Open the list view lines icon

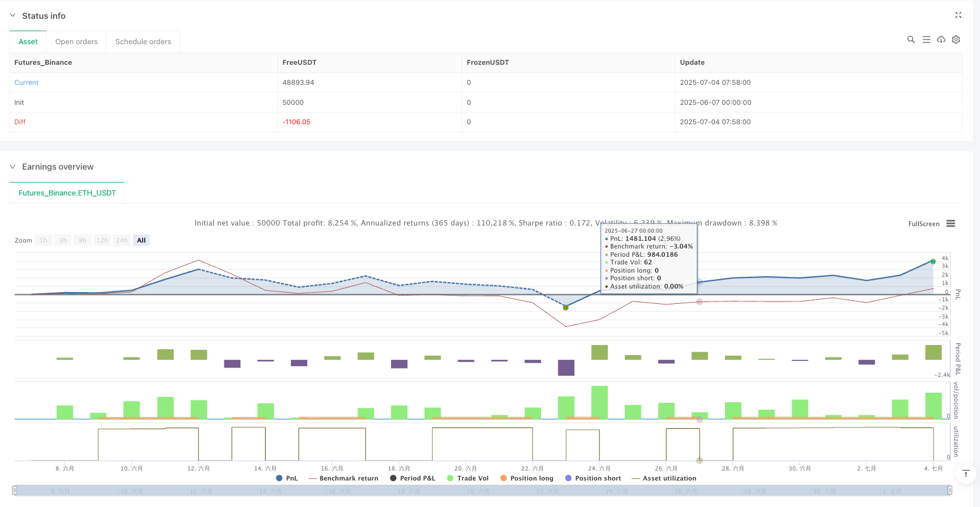pos(926,39)
